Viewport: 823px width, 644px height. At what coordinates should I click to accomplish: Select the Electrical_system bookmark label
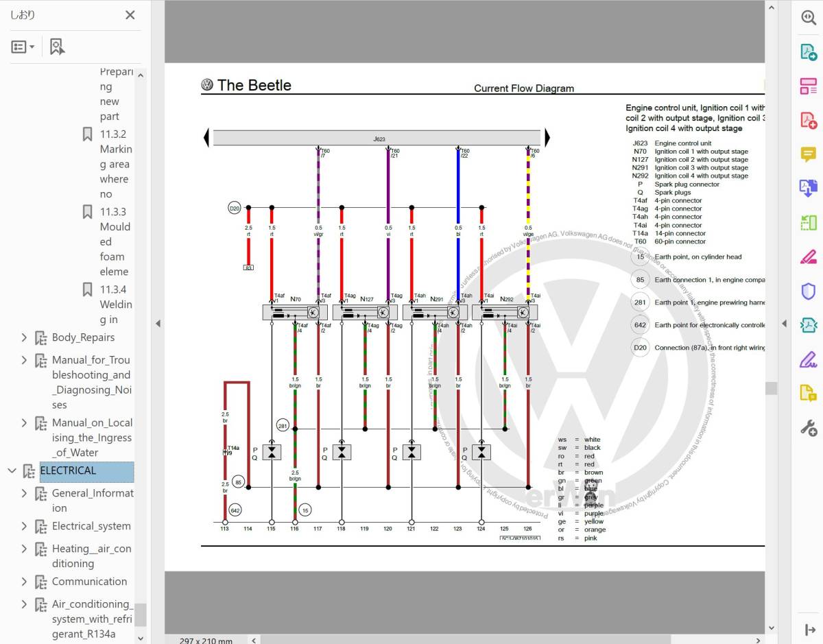coord(91,526)
